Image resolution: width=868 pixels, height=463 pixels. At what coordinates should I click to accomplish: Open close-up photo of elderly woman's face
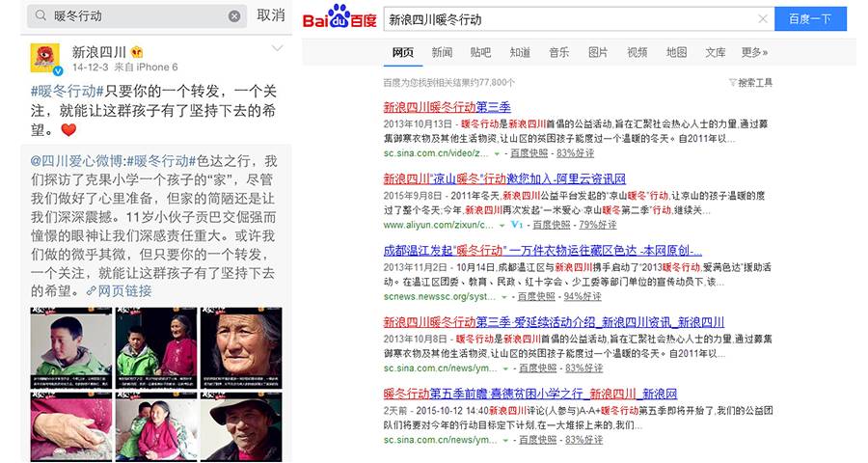[241, 348]
